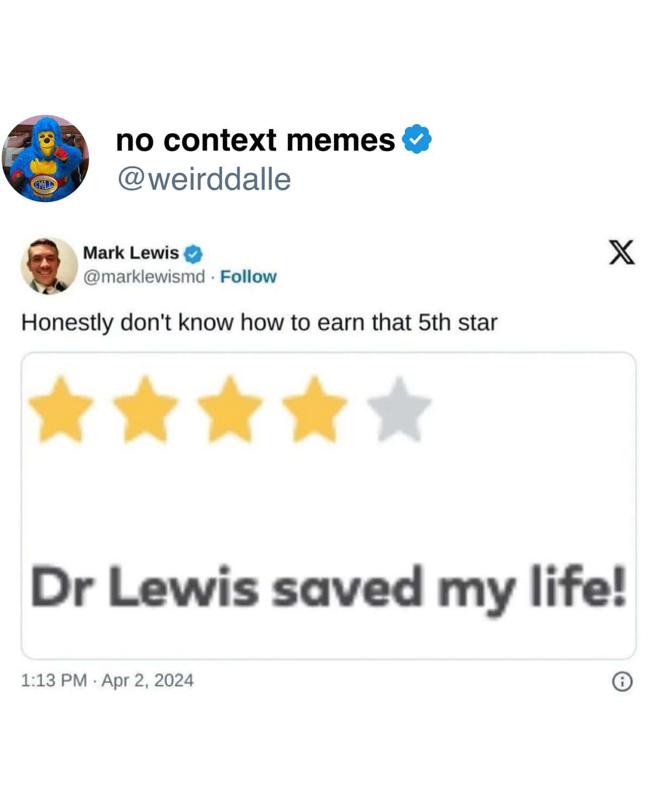Follow Mark Lewis via the Follow link

[x=248, y=277]
